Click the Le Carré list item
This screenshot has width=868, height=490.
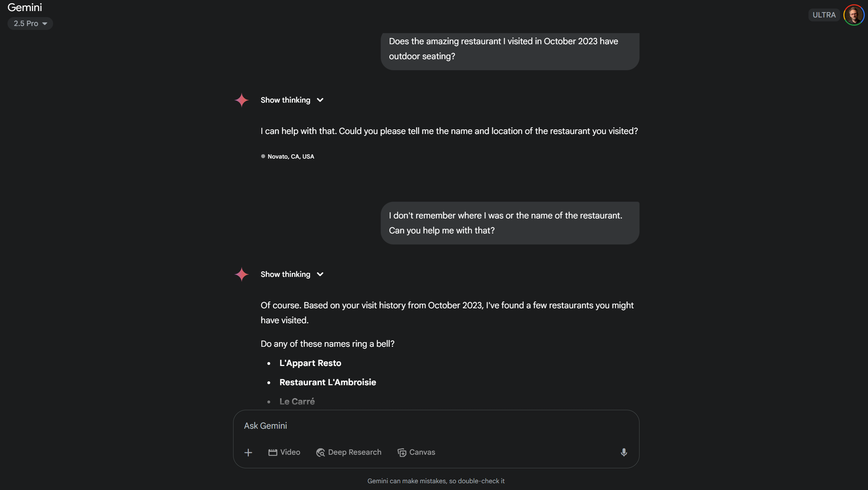(297, 402)
